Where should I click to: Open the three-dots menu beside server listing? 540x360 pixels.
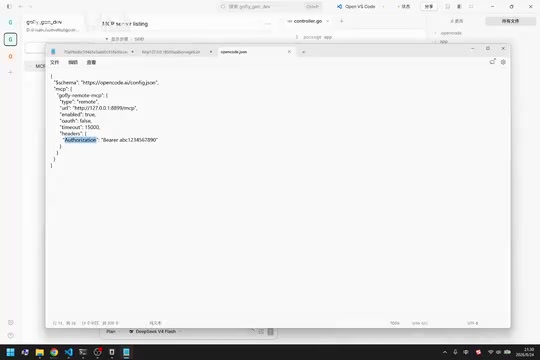[268, 24]
